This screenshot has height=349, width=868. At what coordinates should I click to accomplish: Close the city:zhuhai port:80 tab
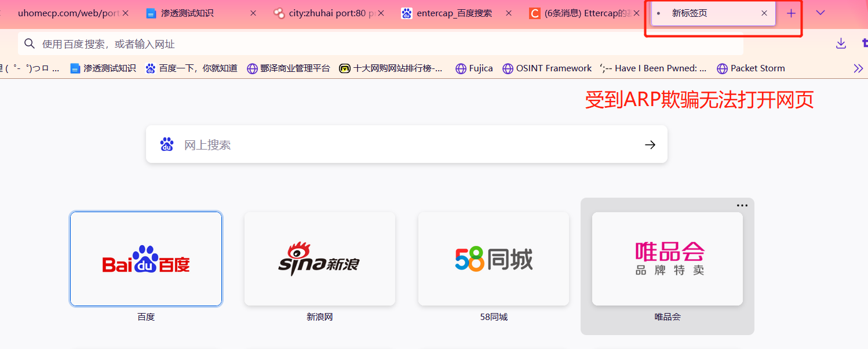pos(381,13)
